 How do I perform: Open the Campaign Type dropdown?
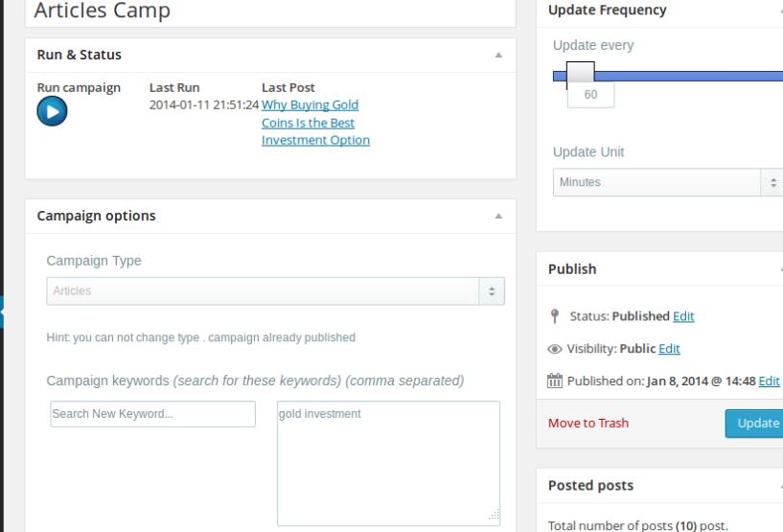tap(275, 291)
